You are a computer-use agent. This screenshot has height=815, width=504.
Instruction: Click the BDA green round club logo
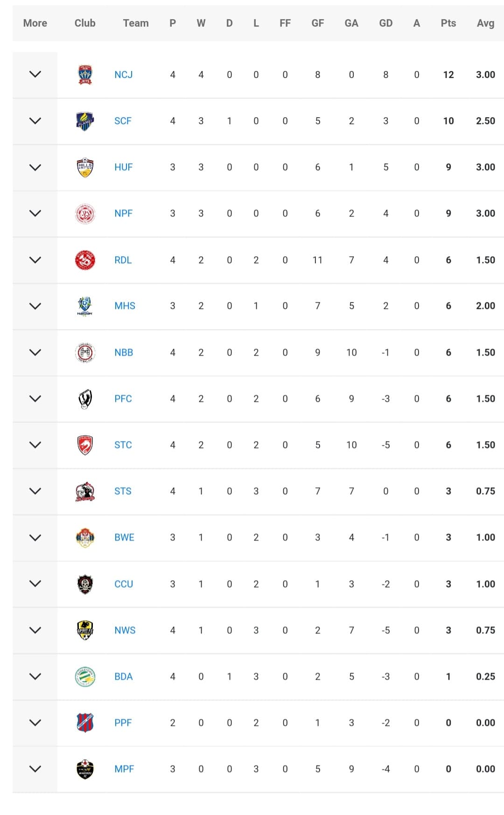pos(85,676)
